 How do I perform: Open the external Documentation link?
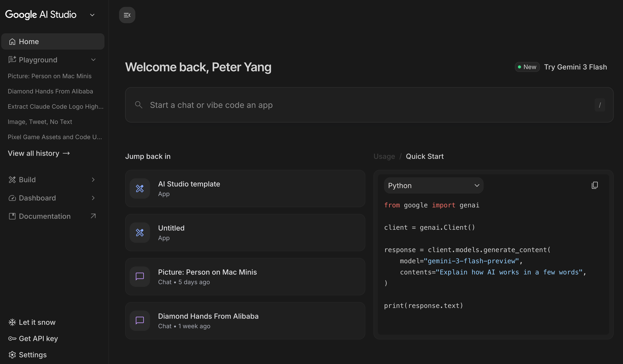coord(93,216)
